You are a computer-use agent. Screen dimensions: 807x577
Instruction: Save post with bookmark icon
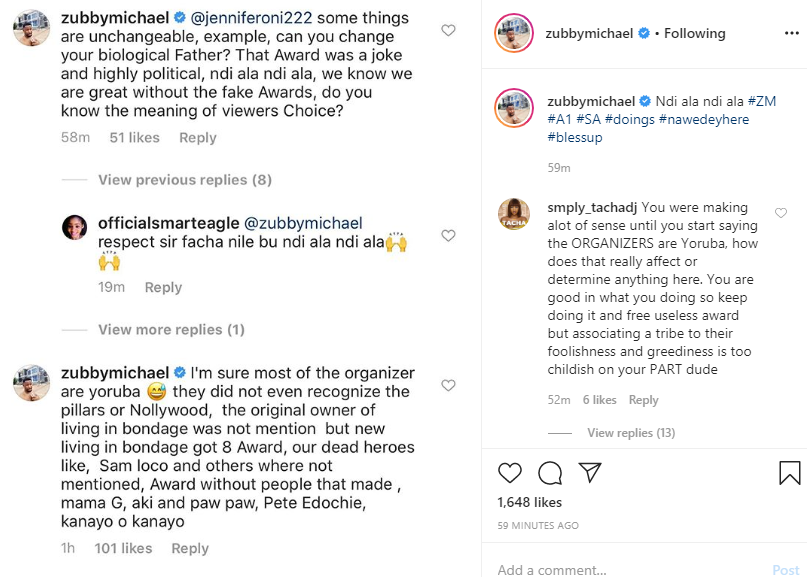[x=789, y=472]
